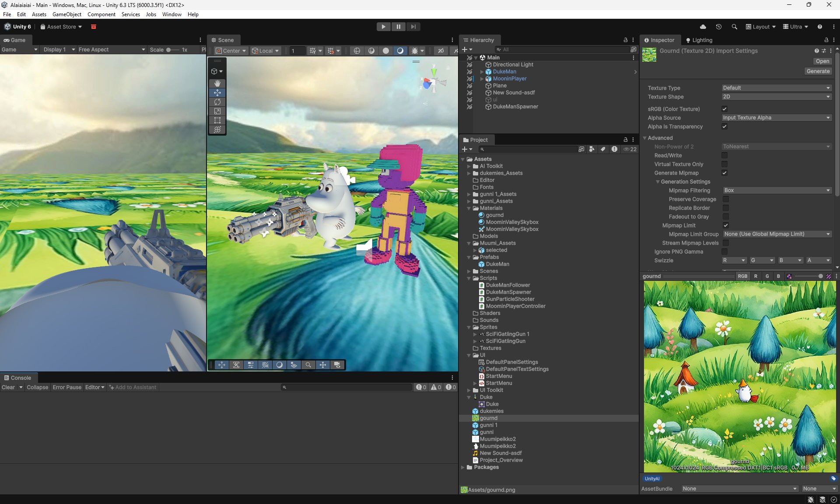The image size is (840, 504).
Task: Uncheck Alpha Is Transparency
Action: [724, 126]
